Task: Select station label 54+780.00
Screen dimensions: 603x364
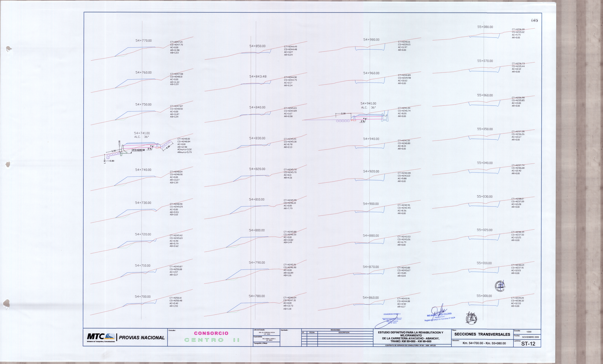Action: (x=257, y=296)
